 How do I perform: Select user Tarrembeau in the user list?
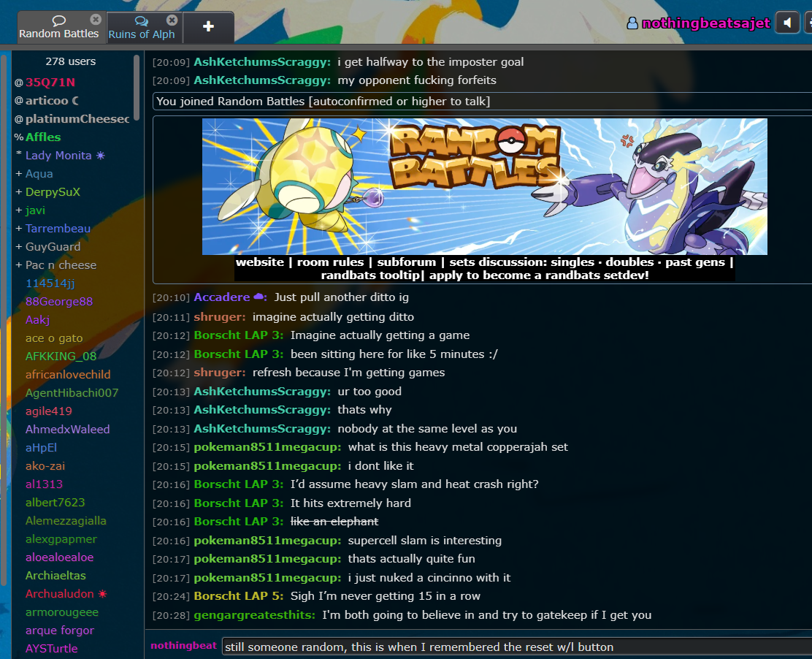(x=58, y=229)
